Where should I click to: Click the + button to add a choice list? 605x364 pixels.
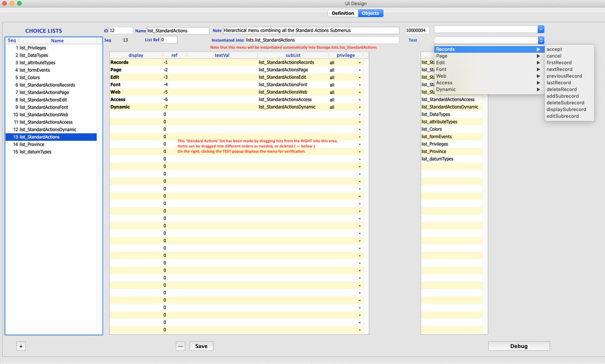pyautogui.click(x=21, y=346)
